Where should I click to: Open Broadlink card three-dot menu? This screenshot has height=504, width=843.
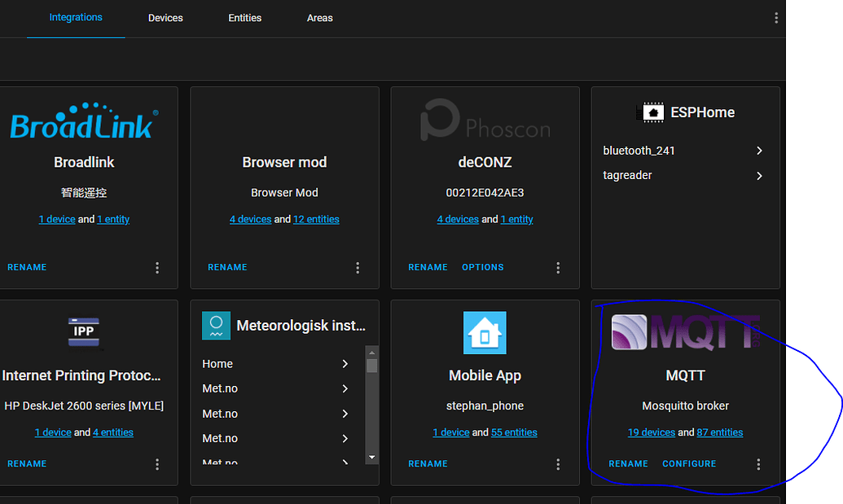(x=157, y=268)
